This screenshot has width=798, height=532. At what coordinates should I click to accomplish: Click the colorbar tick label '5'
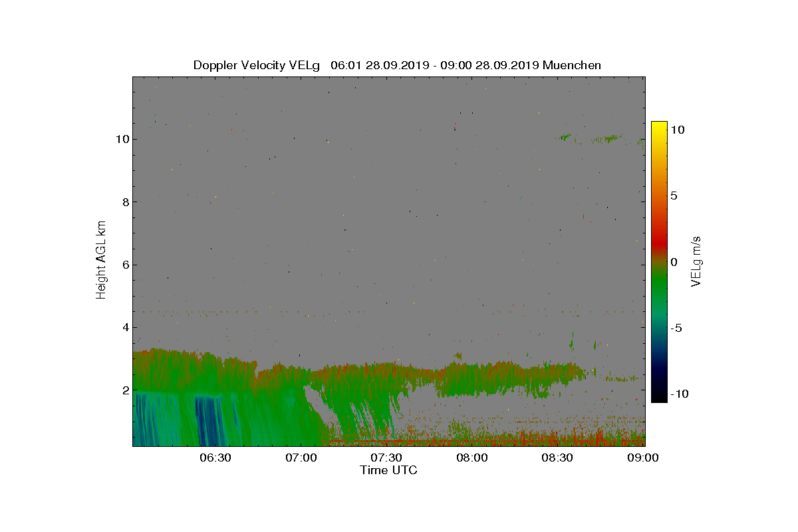click(x=674, y=196)
